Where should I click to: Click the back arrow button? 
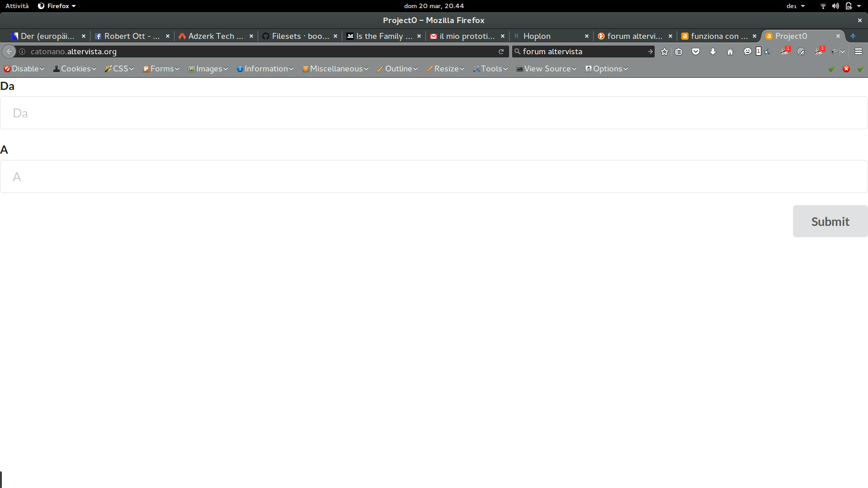pyautogui.click(x=9, y=52)
